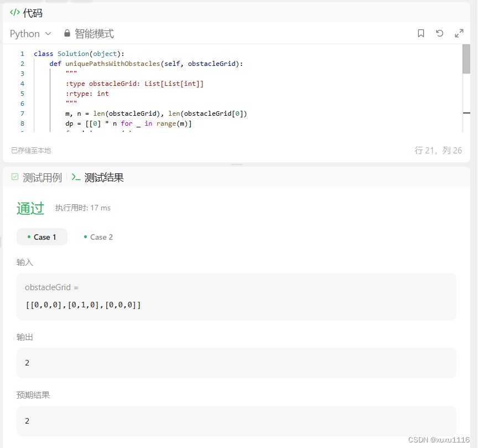Click the obstacleGrid input value [[0,0,0],[0,1,0],[0,0,0]]
478x448 pixels.
83,305
